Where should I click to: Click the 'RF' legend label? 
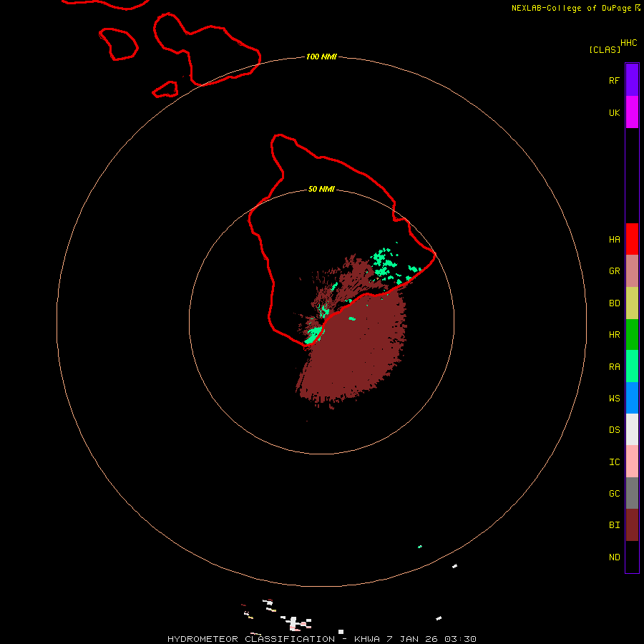click(614, 80)
